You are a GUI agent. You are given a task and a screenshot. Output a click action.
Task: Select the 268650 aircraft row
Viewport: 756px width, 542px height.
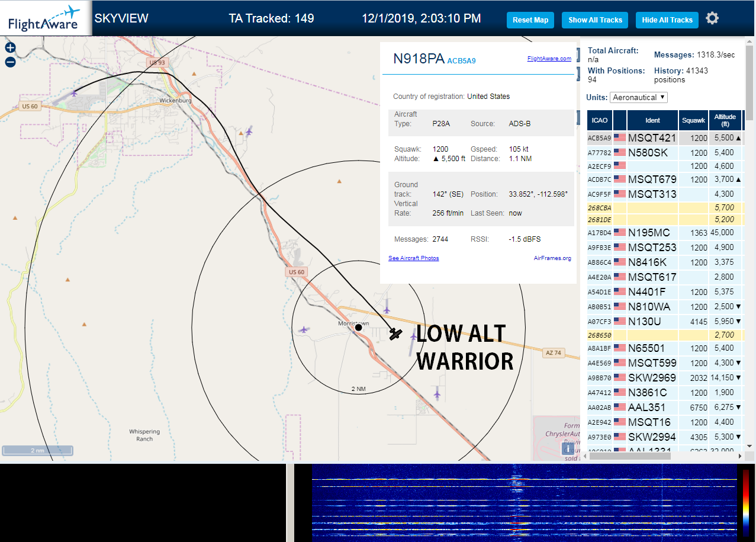(x=665, y=335)
